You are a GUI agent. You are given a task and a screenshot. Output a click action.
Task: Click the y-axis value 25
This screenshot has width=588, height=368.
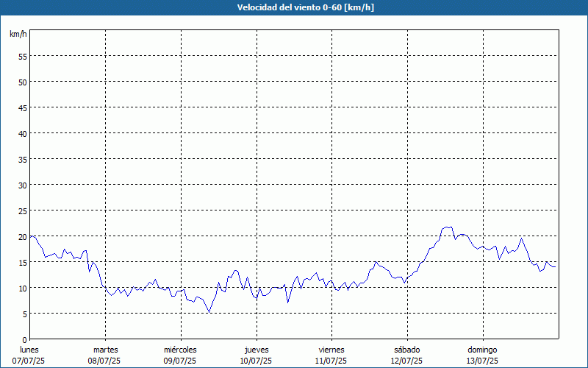tap(23, 210)
